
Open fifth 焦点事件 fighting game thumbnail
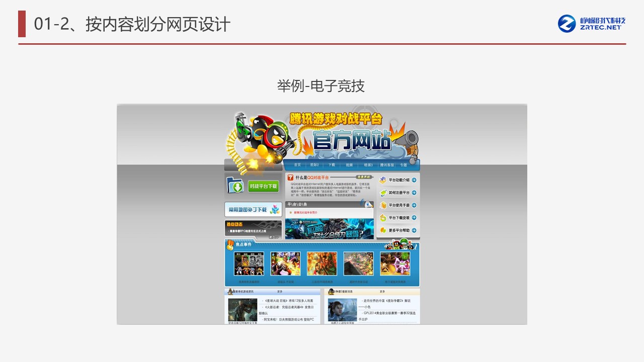click(395, 263)
